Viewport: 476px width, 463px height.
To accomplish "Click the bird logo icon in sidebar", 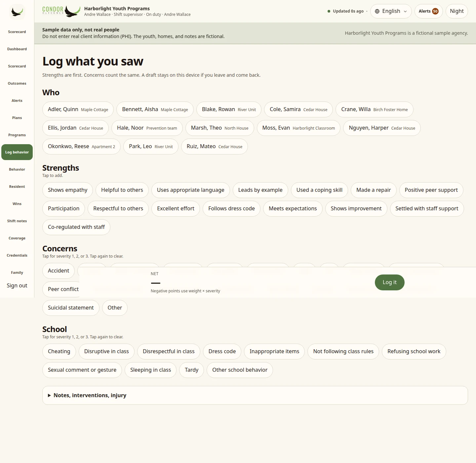I will tap(17, 12).
